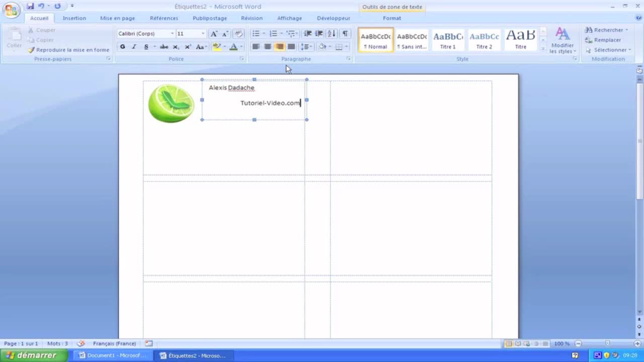The height and width of the screenshot is (362, 644).
Task: Expand the Rechercher dropdown
Action: pyautogui.click(x=626, y=30)
